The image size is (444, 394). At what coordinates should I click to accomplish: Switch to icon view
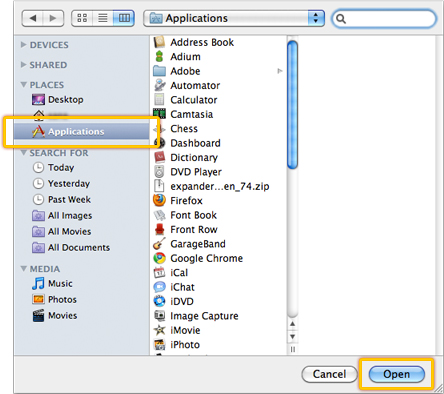(x=82, y=18)
